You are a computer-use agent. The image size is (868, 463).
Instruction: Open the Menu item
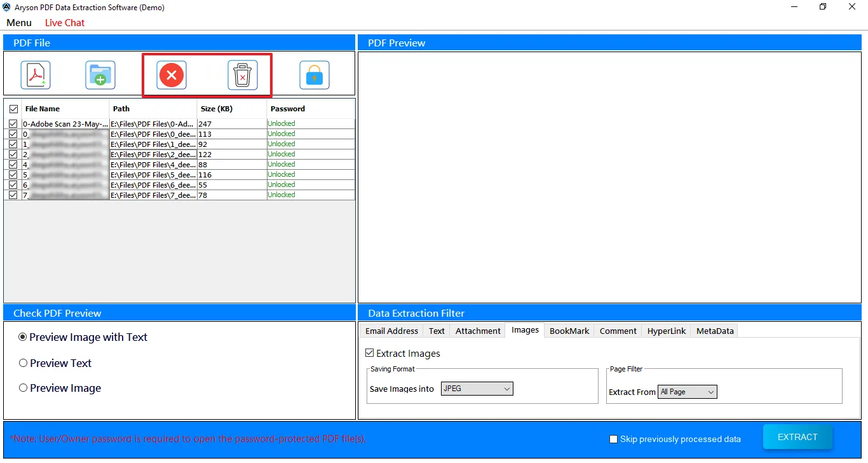click(x=19, y=22)
